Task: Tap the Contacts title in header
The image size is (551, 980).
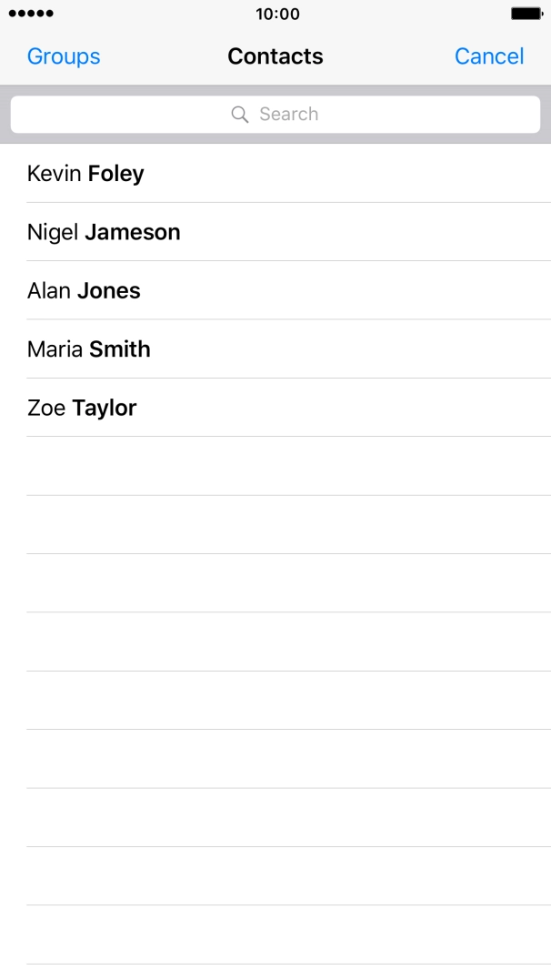Action: pyautogui.click(x=275, y=56)
